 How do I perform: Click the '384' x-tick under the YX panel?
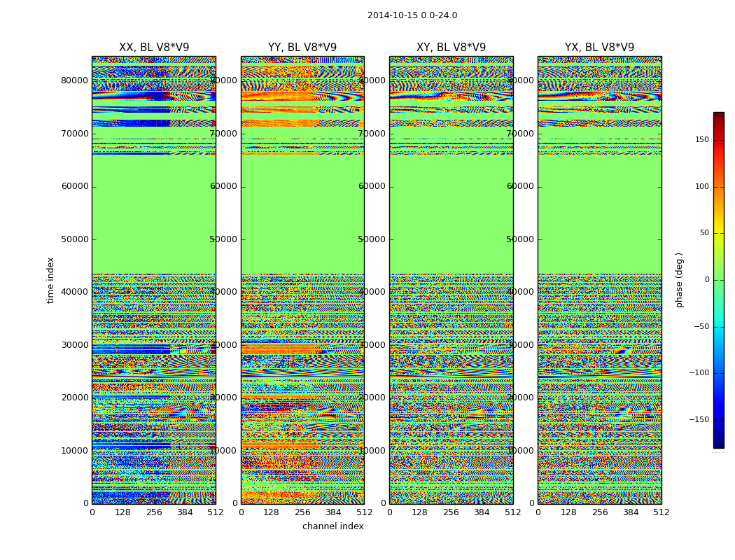631,512
